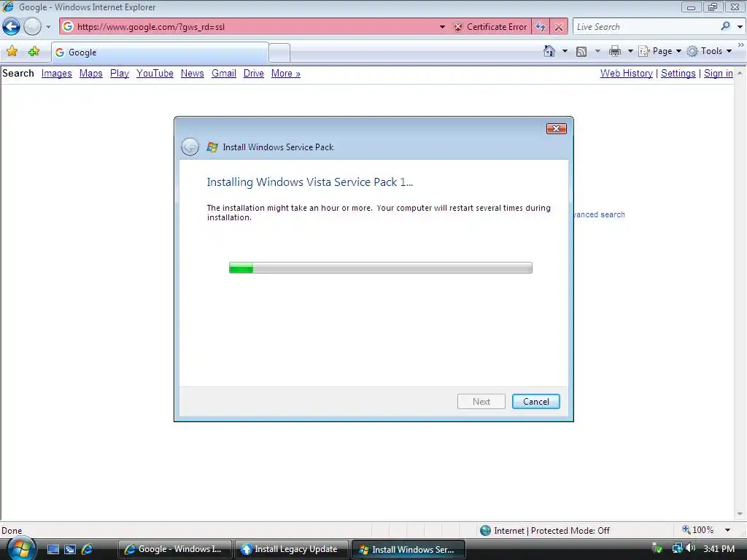Viewport: 747px width, 560px height.
Task: Click the address bar URL field
Action: click(256, 27)
